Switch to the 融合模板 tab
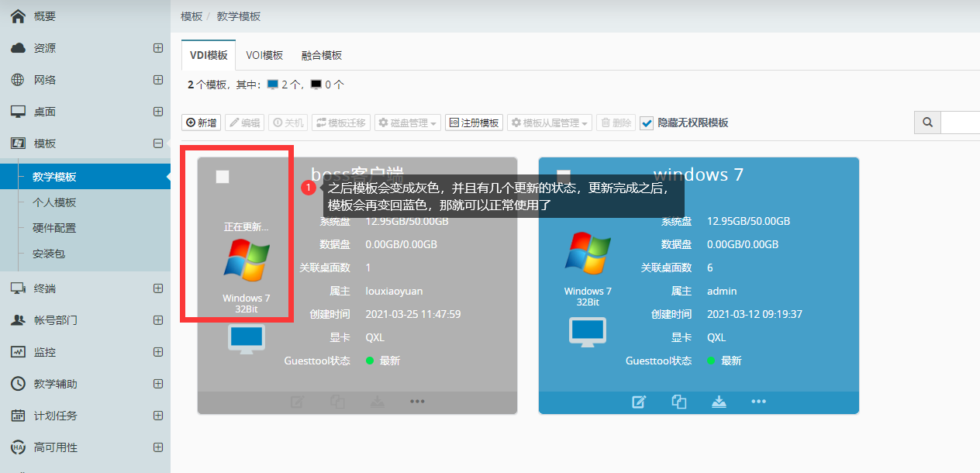Screen dimensions: 980x473 [x=322, y=55]
